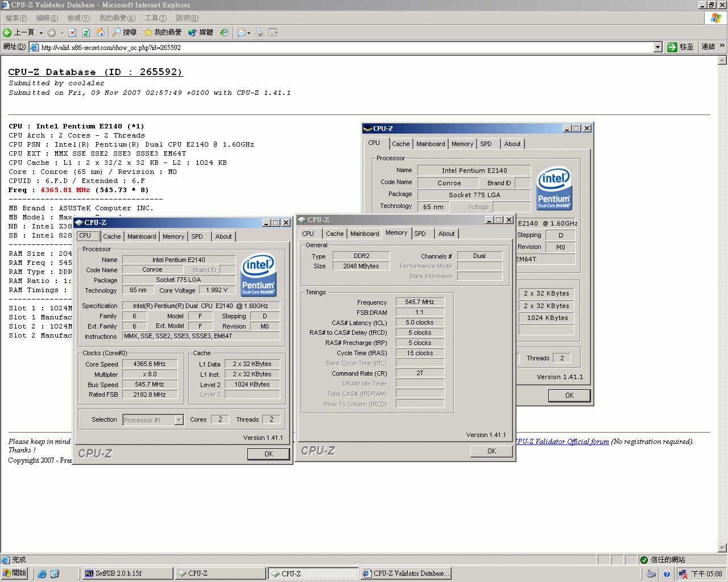Click the CPU-Z Database (ID : 265592) heading
The height and width of the screenshot is (582, 728).
coord(96,72)
